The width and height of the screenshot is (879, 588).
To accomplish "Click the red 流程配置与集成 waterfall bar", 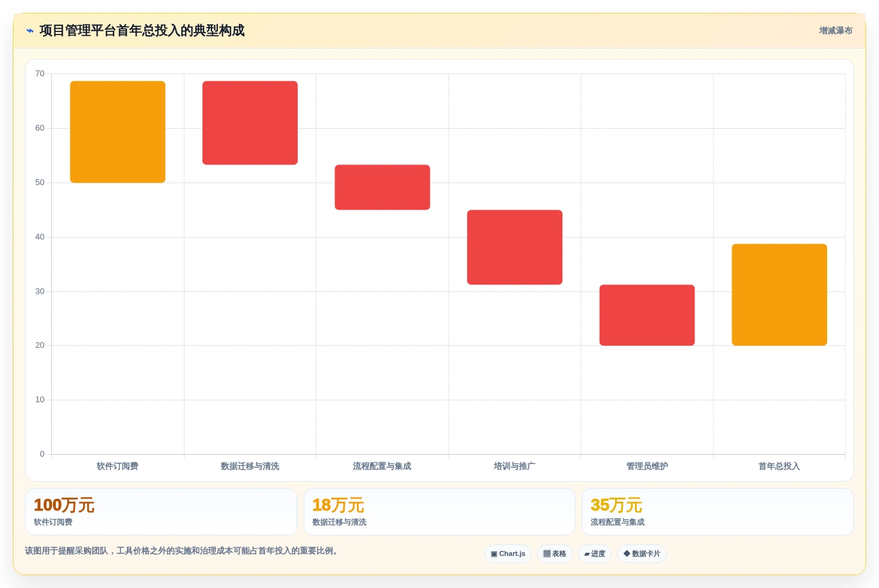I will (382, 187).
